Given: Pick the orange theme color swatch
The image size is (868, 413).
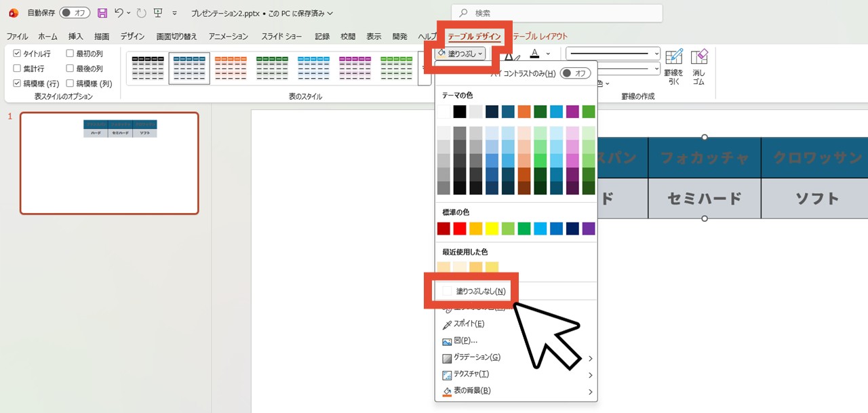Looking at the screenshot, I should [524, 112].
